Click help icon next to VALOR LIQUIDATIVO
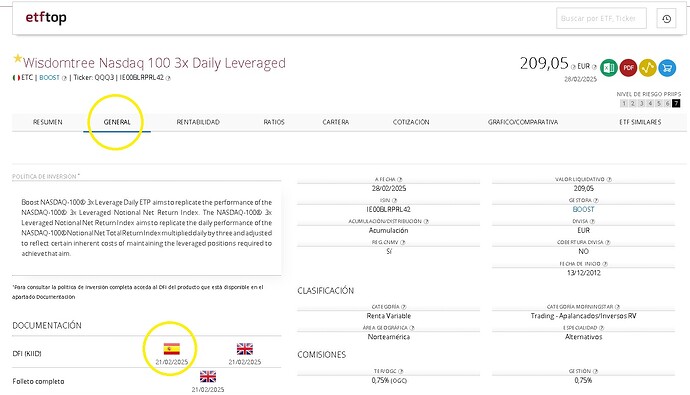 [x=609, y=179]
